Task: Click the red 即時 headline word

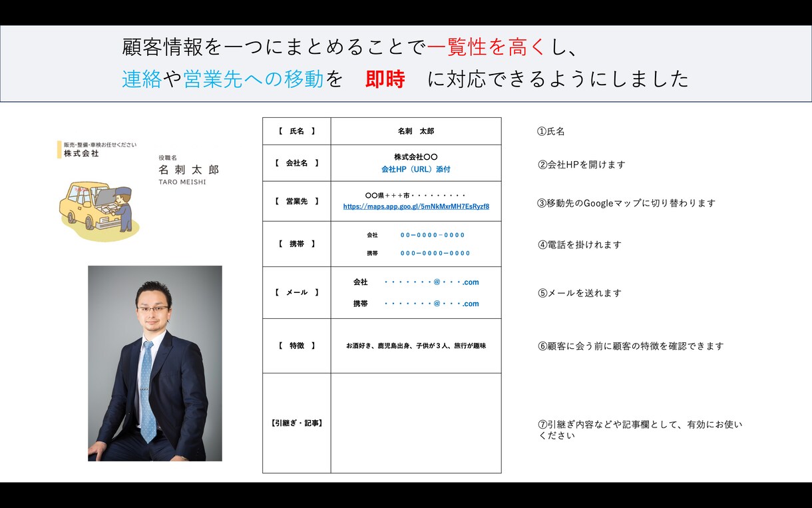Action: click(x=385, y=79)
